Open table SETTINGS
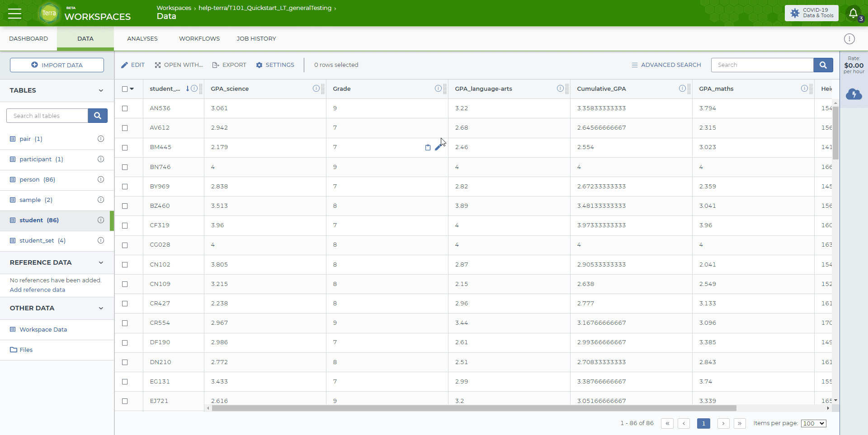The width and height of the screenshot is (868, 435). pyautogui.click(x=275, y=65)
